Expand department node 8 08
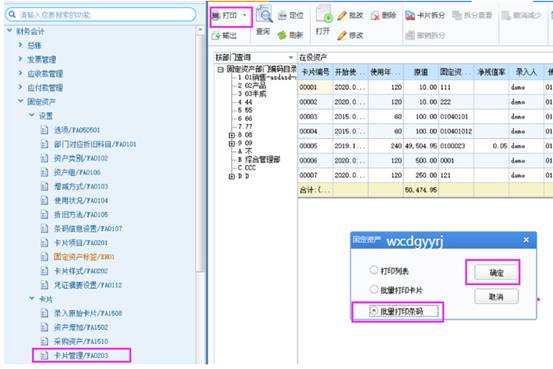The width and height of the screenshot is (553, 369). click(232, 135)
